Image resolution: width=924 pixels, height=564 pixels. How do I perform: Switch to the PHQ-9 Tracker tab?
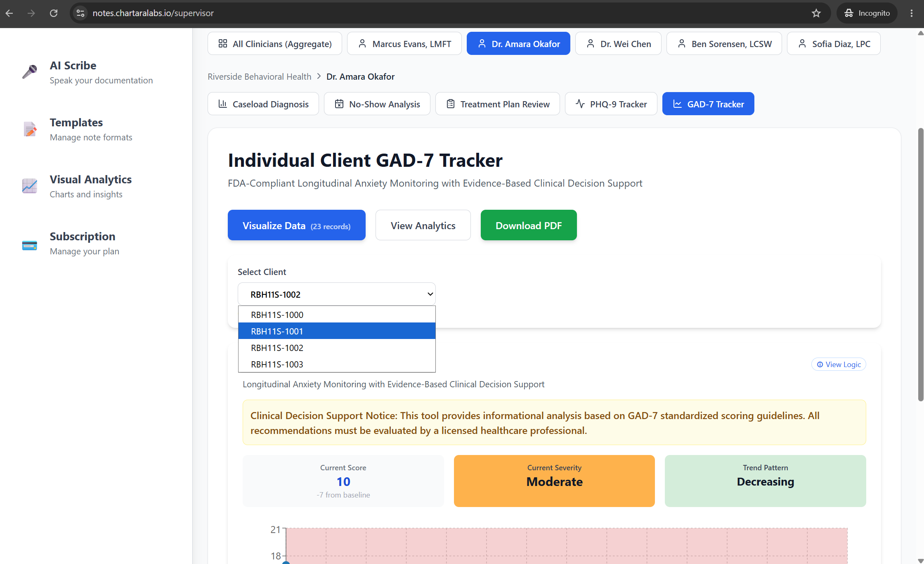tap(611, 104)
